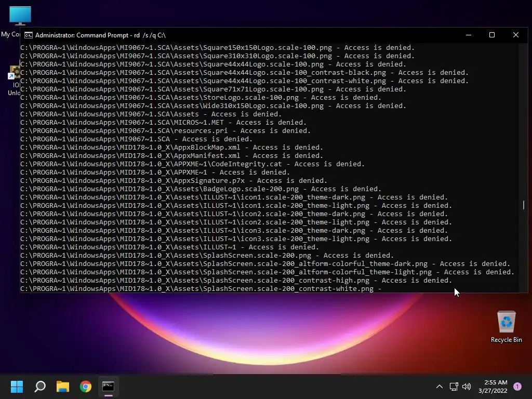Open the Command Prompt title bar system icon
532x399 pixels.
[x=29, y=35]
